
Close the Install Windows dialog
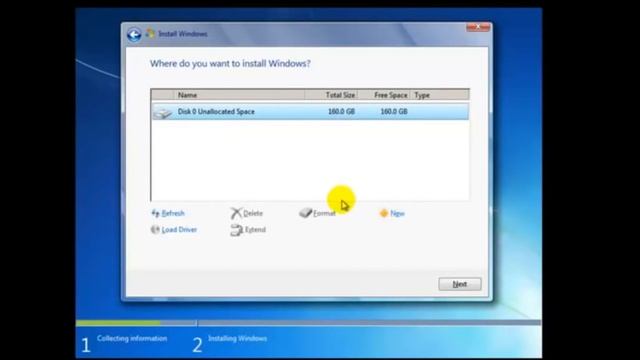click(x=478, y=27)
